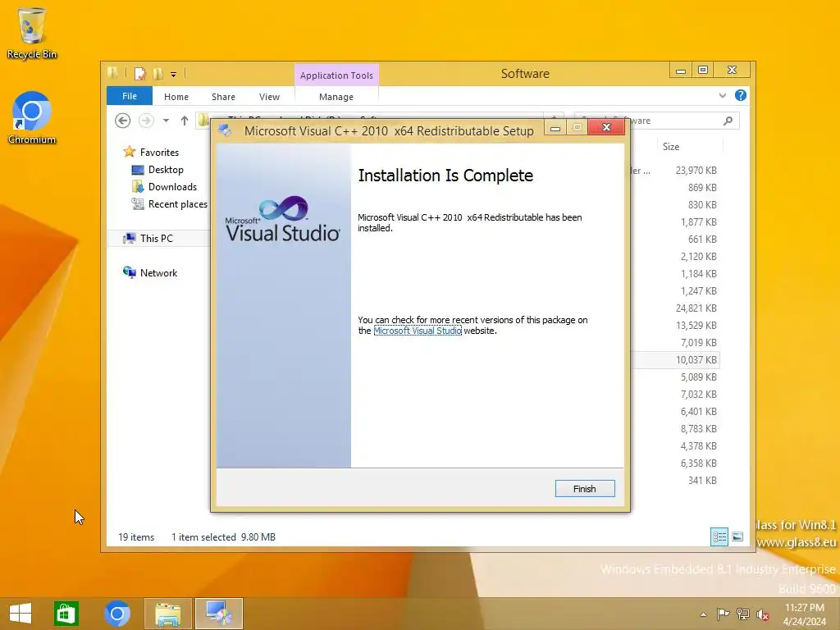Screen dimensions: 840x630
Task: Close the Visual C++ setup dialog
Action: [606, 127]
